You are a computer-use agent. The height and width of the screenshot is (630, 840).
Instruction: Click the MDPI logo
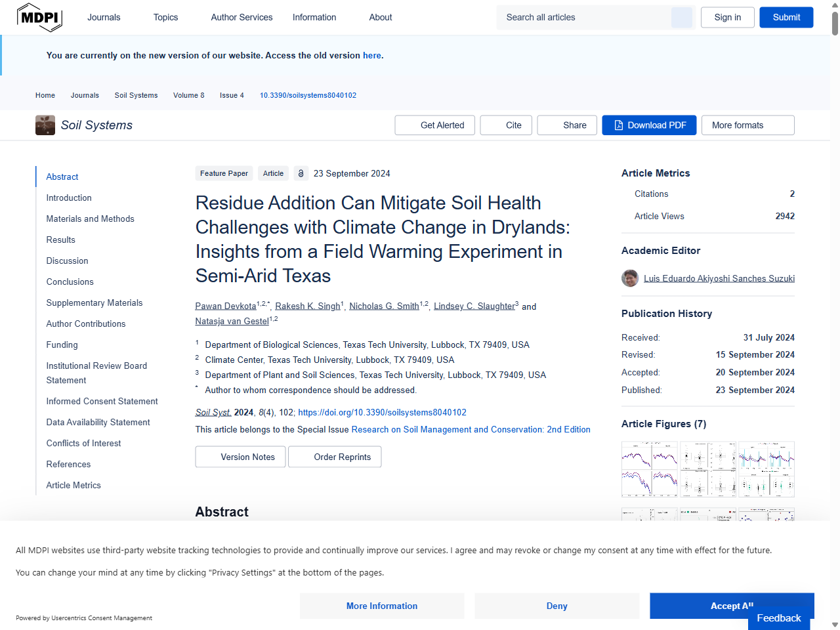(x=39, y=17)
